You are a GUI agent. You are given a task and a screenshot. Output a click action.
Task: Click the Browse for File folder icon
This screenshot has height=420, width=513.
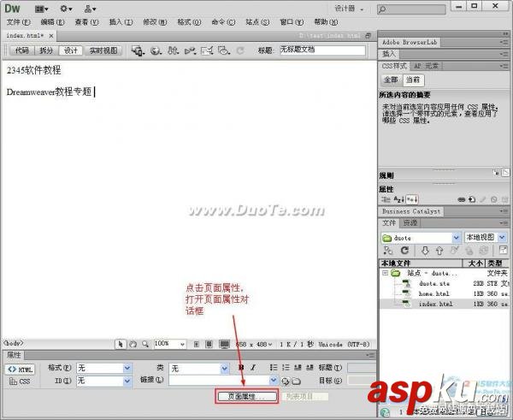296,381
